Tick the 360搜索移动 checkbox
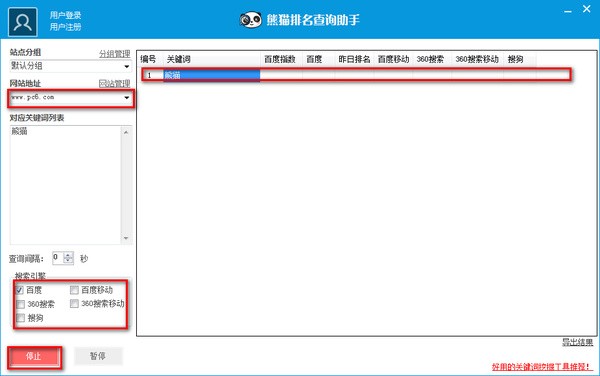The image size is (600, 376). (x=74, y=304)
